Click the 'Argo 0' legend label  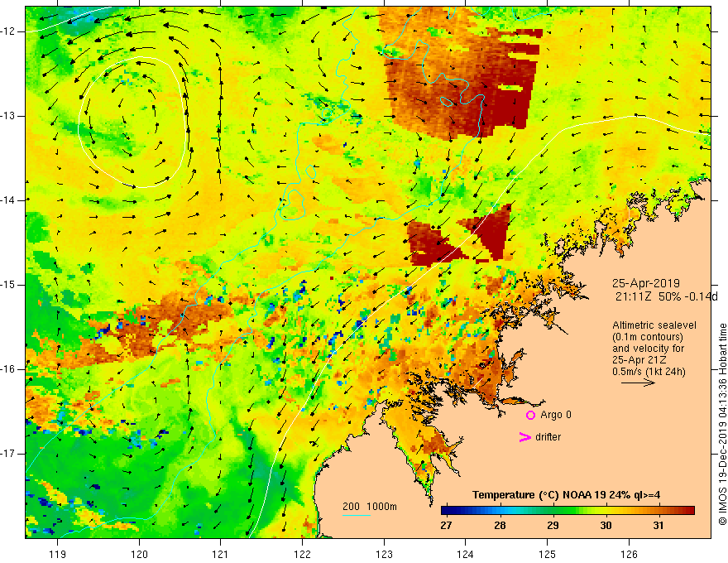tap(556, 415)
